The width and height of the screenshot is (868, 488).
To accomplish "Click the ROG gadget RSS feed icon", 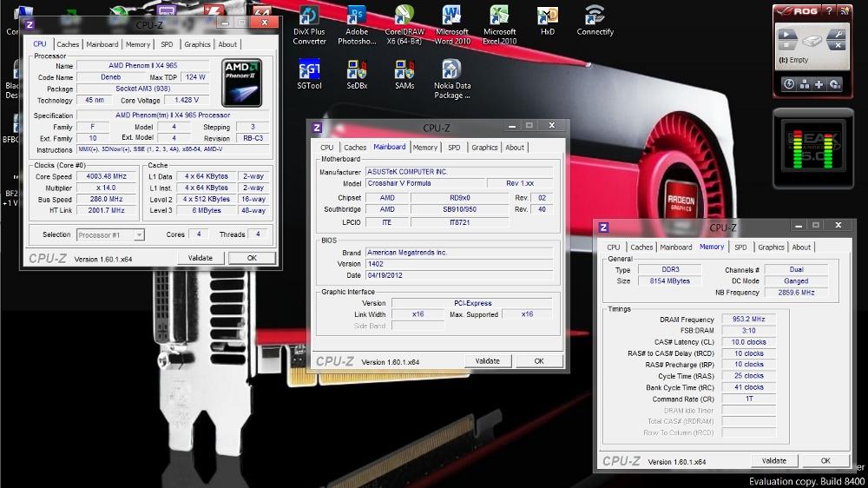I will 845,10.
